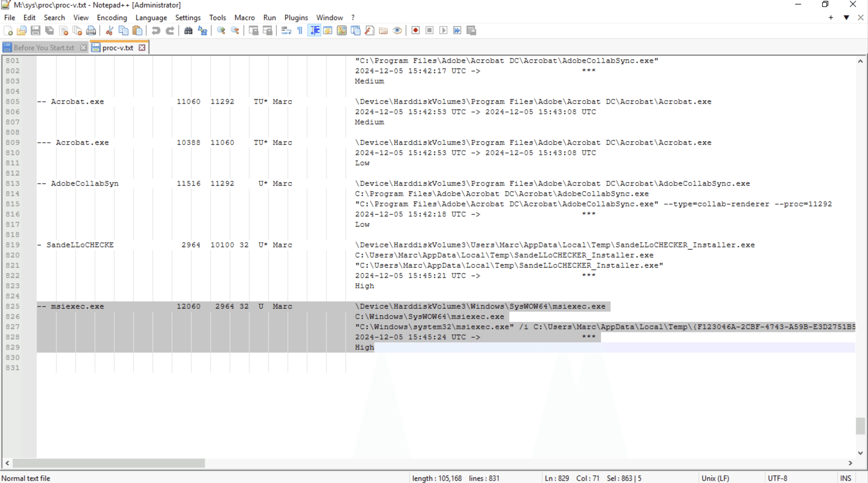Open the ? help menu

pyautogui.click(x=353, y=17)
